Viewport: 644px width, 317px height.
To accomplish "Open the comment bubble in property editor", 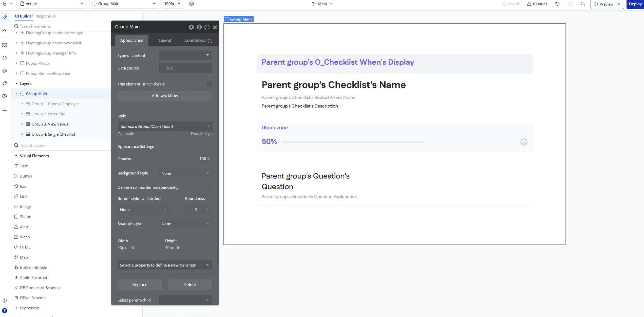I will (207, 27).
